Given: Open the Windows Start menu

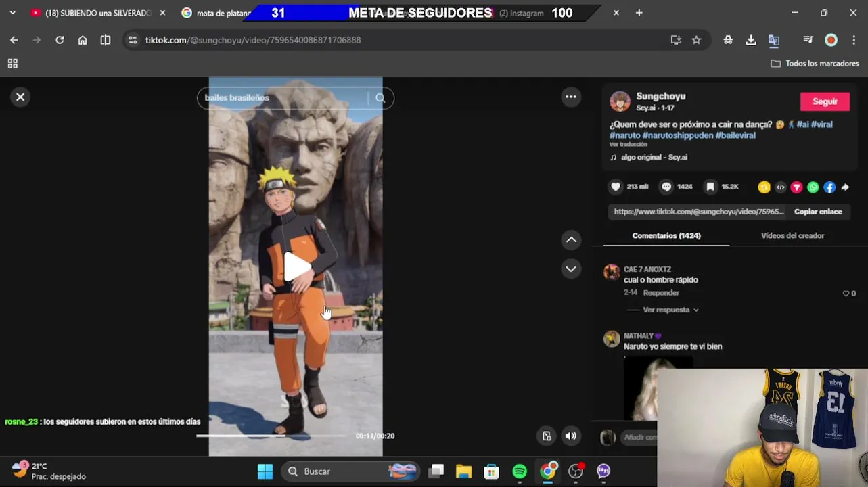Looking at the screenshot, I should pos(265,471).
